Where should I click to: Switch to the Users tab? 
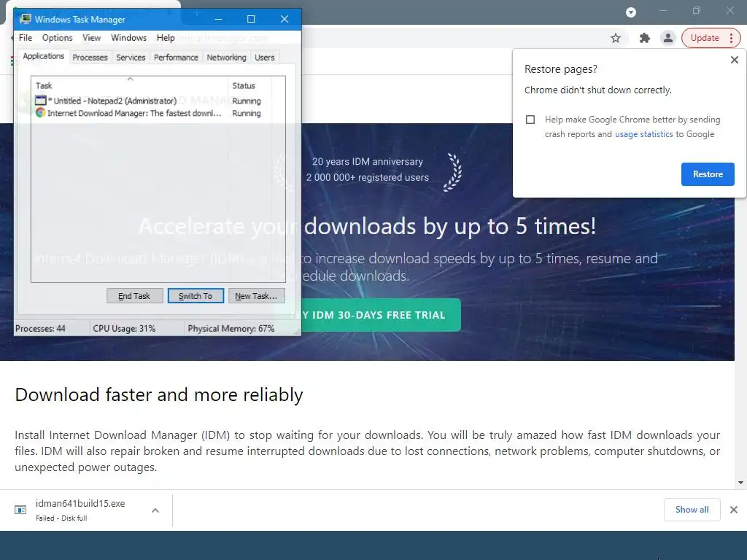[264, 58]
